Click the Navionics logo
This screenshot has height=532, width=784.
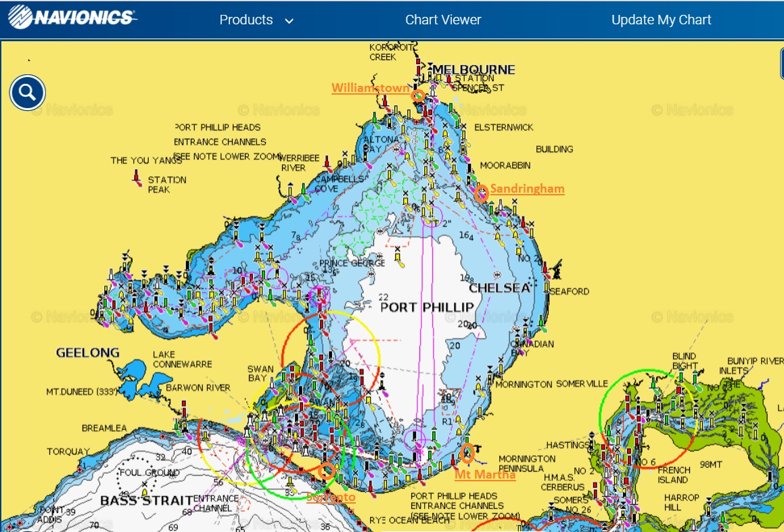coord(72,18)
